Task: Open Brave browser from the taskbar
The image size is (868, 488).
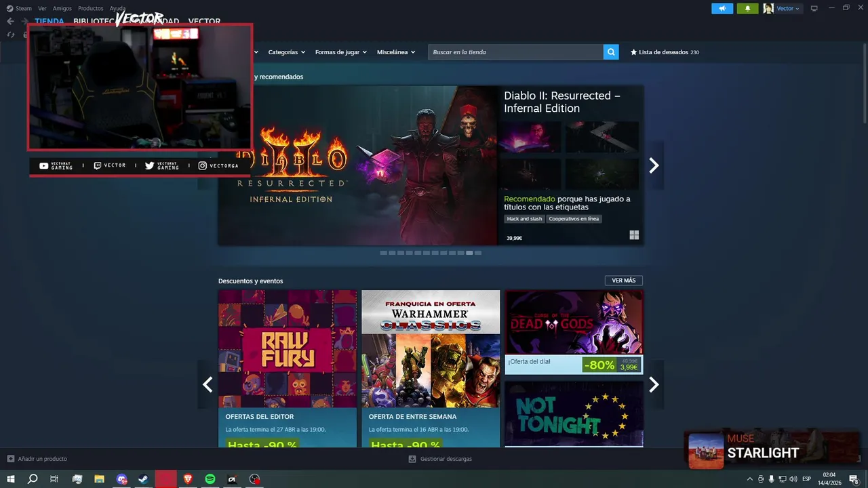Action: tap(188, 479)
